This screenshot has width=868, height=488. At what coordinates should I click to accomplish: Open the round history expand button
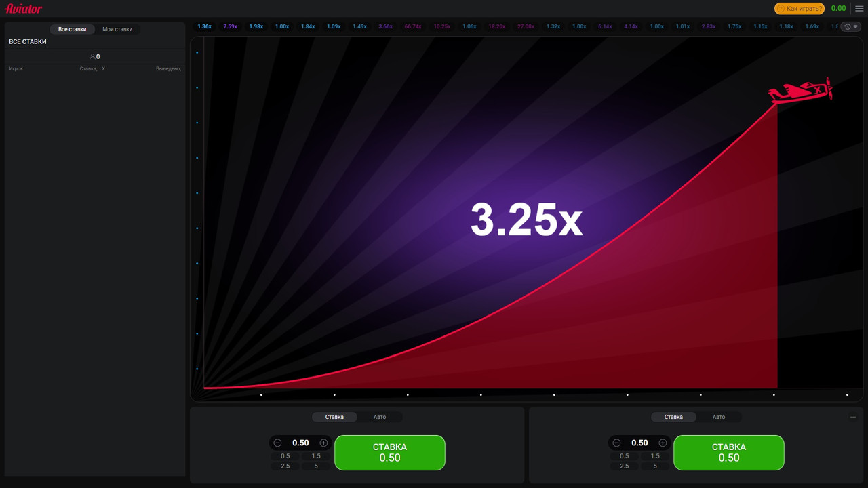(x=851, y=26)
